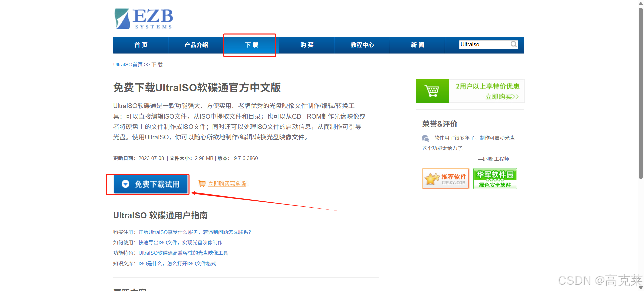The width and height of the screenshot is (644, 291).
Task: Click the file size 2.98 MB text
Action: 204,158
